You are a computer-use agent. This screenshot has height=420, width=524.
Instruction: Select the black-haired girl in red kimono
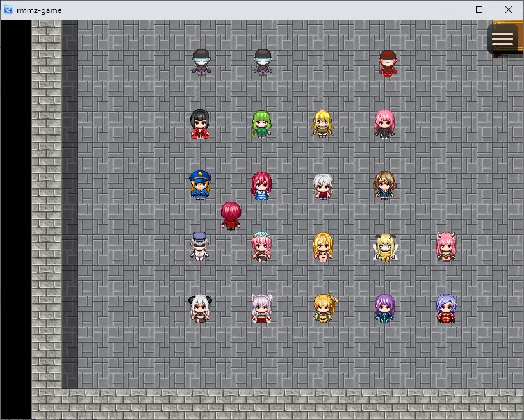(x=200, y=124)
